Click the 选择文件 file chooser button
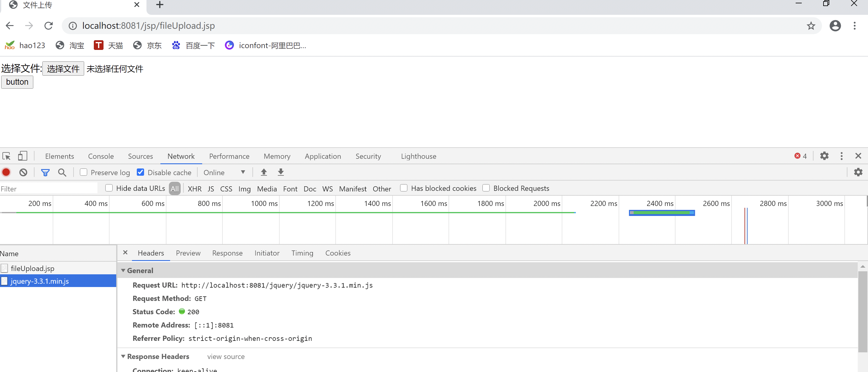The width and height of the screenshot is (868, 372). (x=63, y=69)
